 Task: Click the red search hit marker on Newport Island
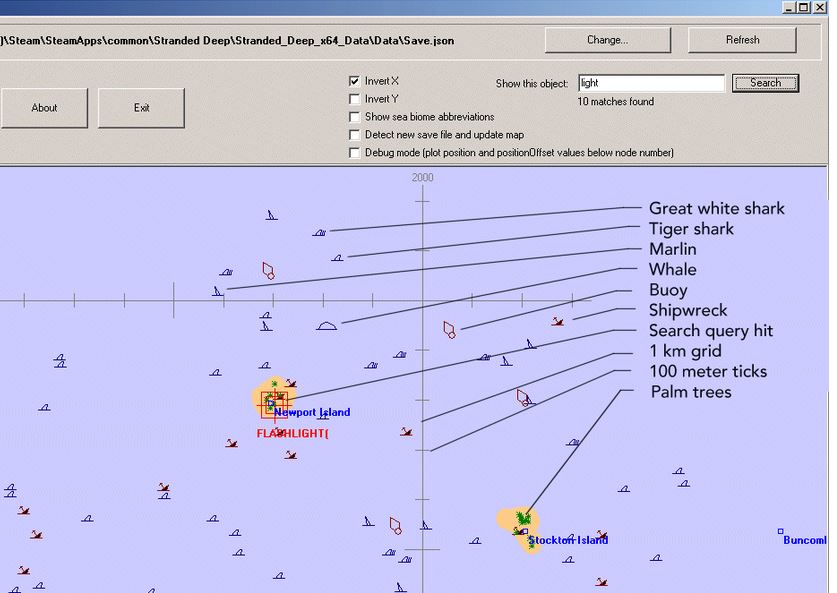click(x=271, y=403)
